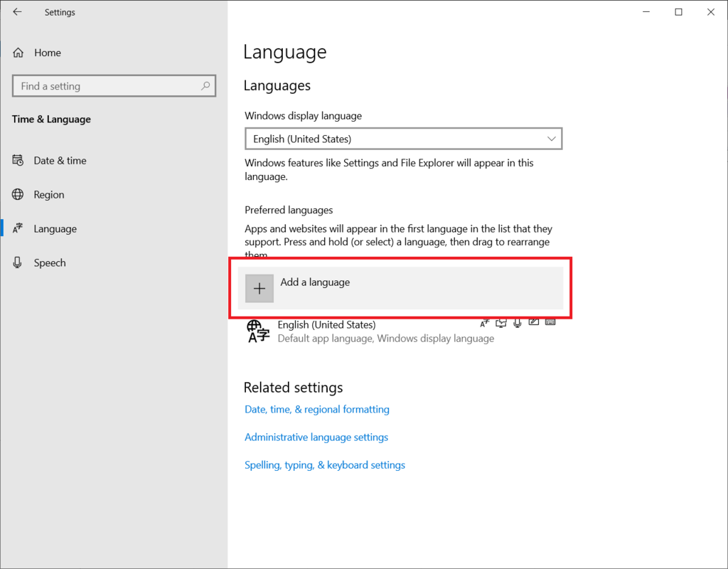Open the Windows display language dropdown
Screen dimensions: 728x569
coord(404,139)
